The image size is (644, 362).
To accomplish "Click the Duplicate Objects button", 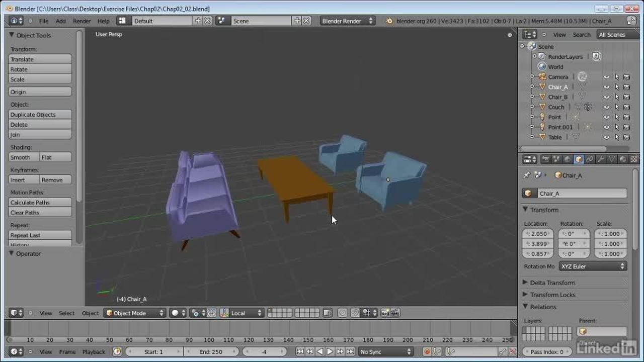I will pyautogui.click(x=40, y=115).
